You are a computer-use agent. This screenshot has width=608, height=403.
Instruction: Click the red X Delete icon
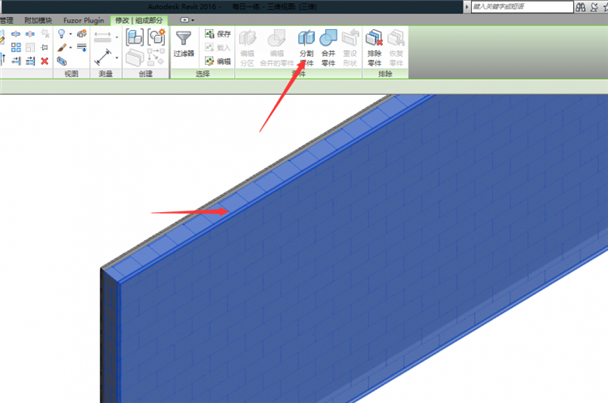click(45, 61)
